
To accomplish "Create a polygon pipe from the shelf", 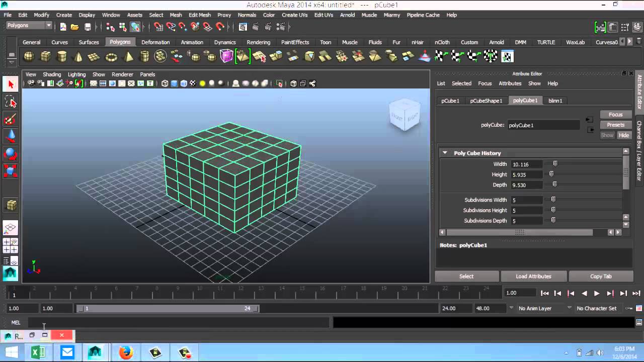I will [x=144, y=56].
